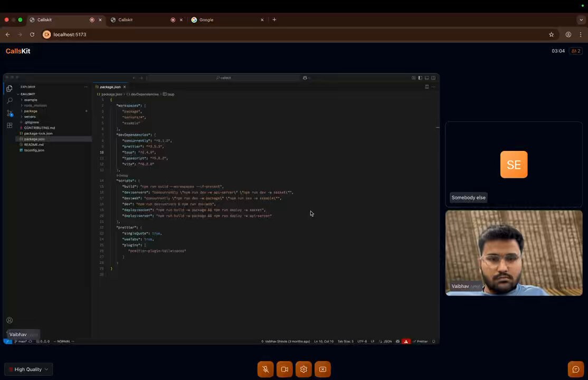Open the Accounts icon in VS Code

[10, 320]
